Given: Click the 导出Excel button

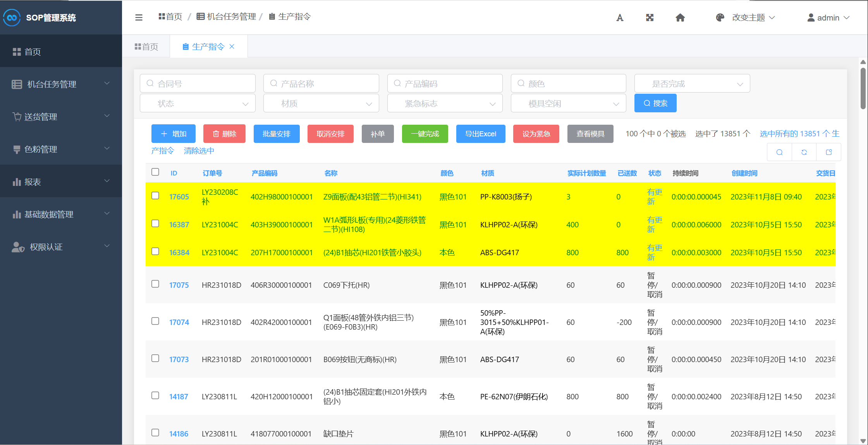Looking at the screenshot, I should (x=480, y=134).
